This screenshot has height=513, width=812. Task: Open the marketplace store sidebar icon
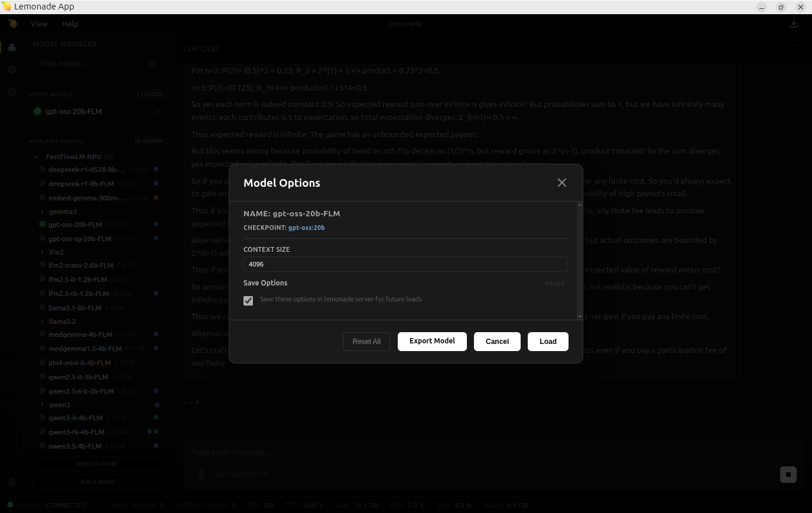tap(12, 92)
